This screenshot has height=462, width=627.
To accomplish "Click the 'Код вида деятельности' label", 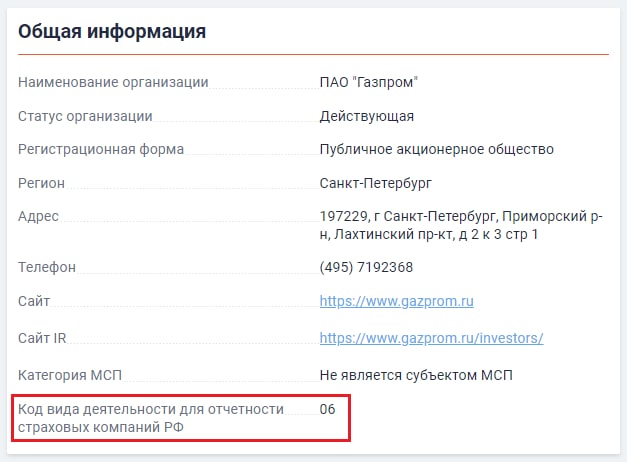I will [151, 418].
